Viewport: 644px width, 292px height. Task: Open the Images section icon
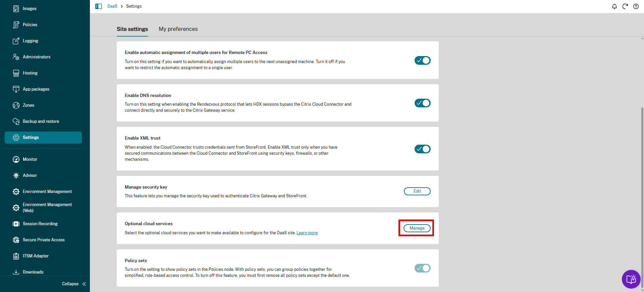(x=16, y=9)
